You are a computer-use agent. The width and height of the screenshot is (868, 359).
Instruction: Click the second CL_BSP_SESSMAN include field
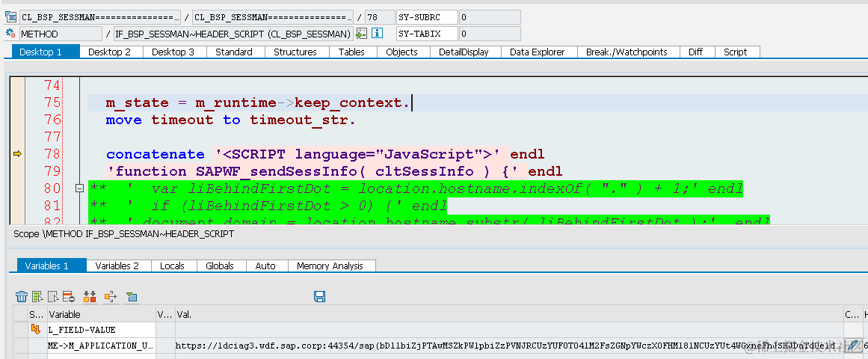coord(273,17)
